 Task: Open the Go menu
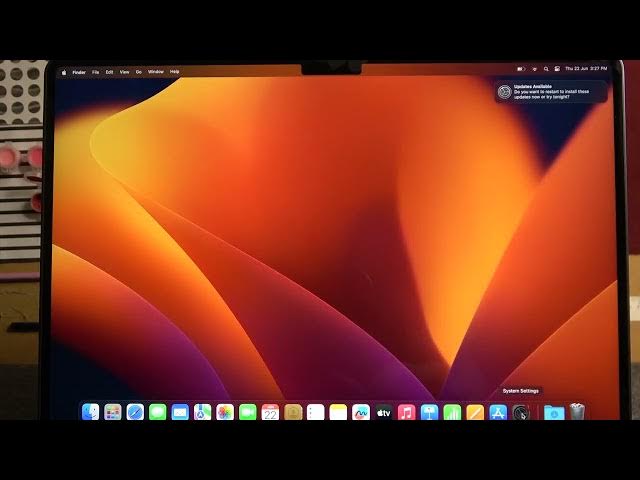[139, 72]
